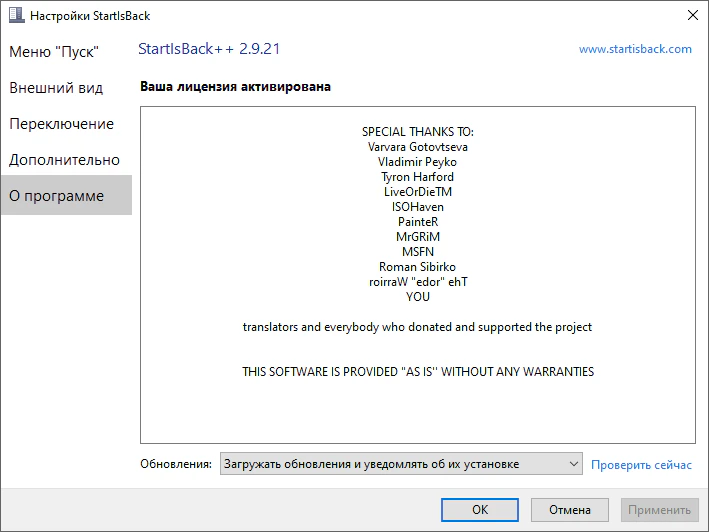This screenshot has height=532, width=709.
Task: Open the Переключение section
Action: [x=61, y=123]
